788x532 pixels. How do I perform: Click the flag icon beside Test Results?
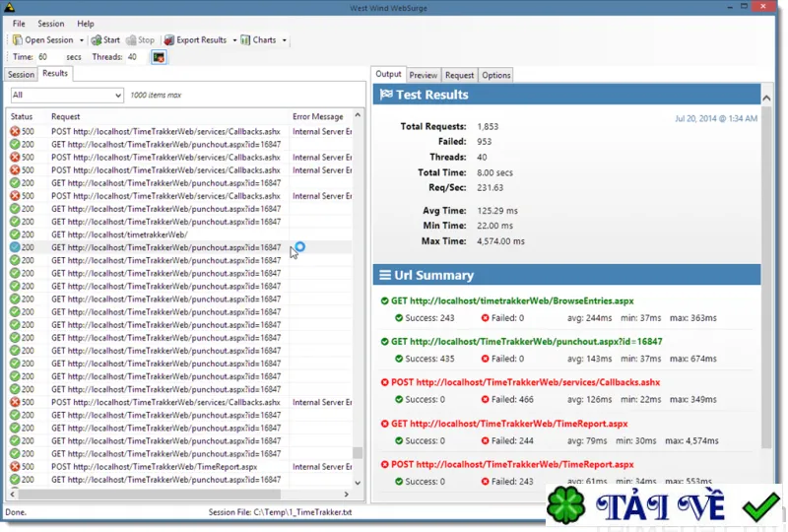[x=386, y=94]
